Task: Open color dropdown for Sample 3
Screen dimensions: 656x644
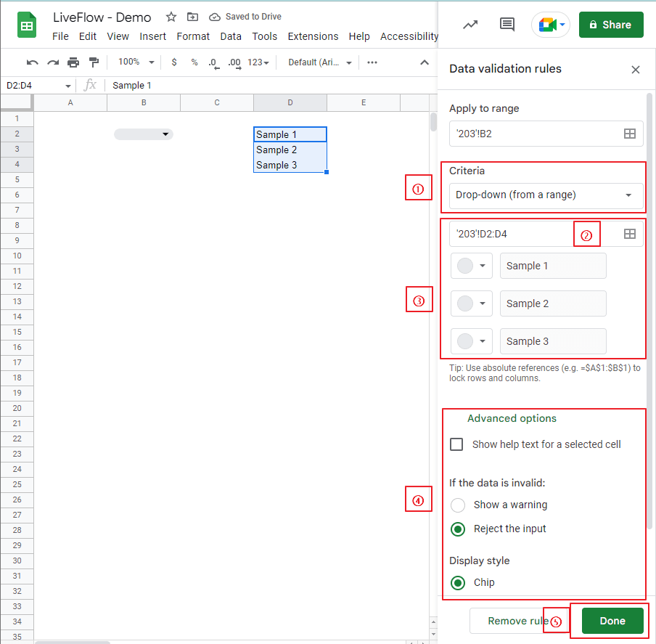Action: [x=472, y=341]
